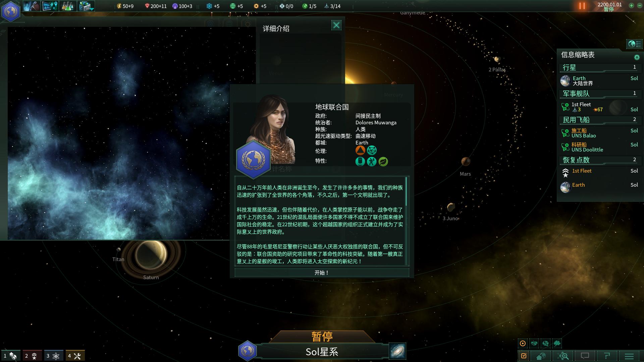Click the ethics fanatic icon orange symbol
Viewport: 644px width, 362px height.
coord(361,151)
